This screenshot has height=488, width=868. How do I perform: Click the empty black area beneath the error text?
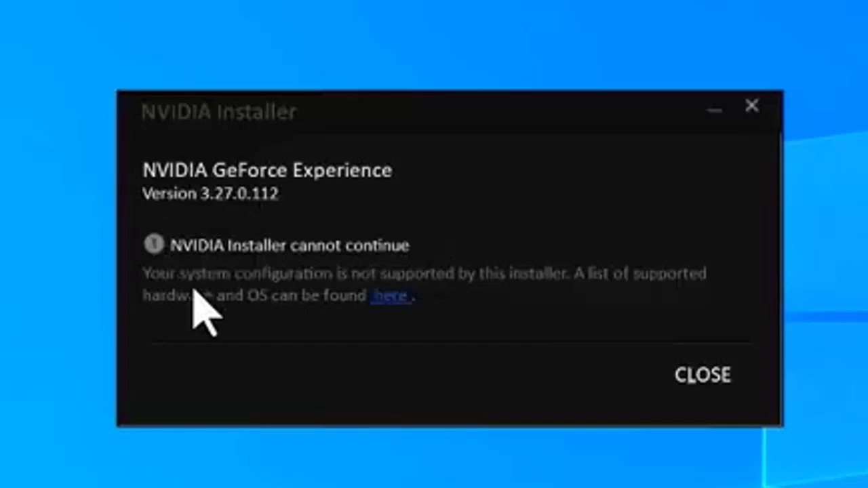[448, 322]
